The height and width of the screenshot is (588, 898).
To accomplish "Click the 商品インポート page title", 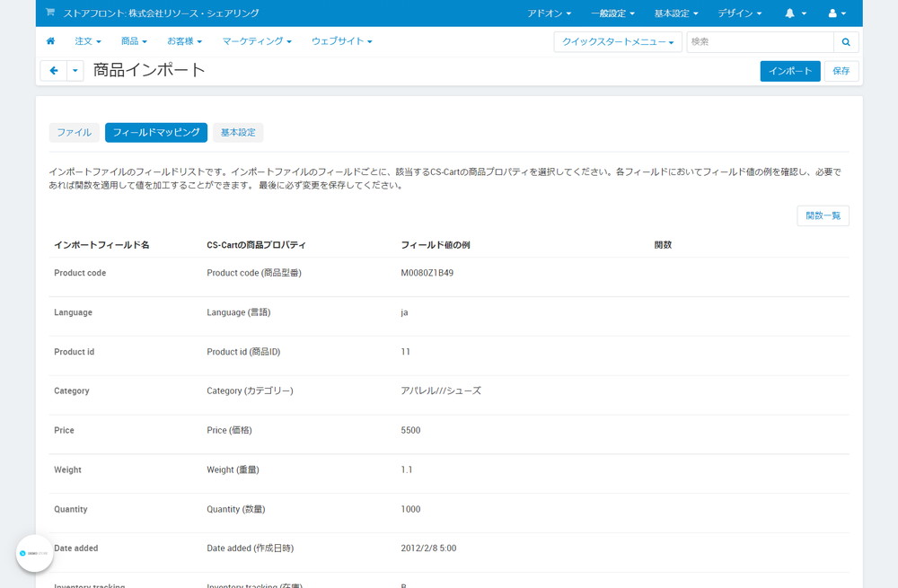I will [x=149, y=70].
